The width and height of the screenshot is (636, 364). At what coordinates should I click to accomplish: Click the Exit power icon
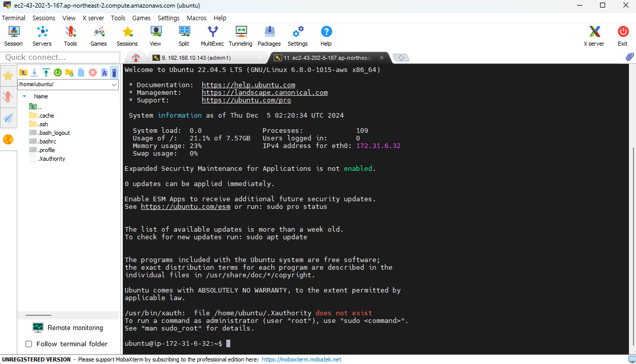(x=623, y=36)
